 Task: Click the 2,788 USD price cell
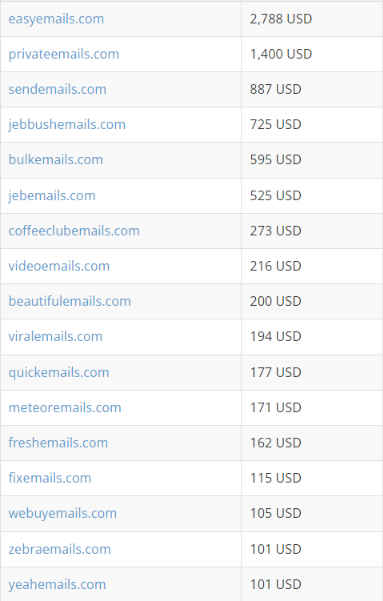[312, 19]
